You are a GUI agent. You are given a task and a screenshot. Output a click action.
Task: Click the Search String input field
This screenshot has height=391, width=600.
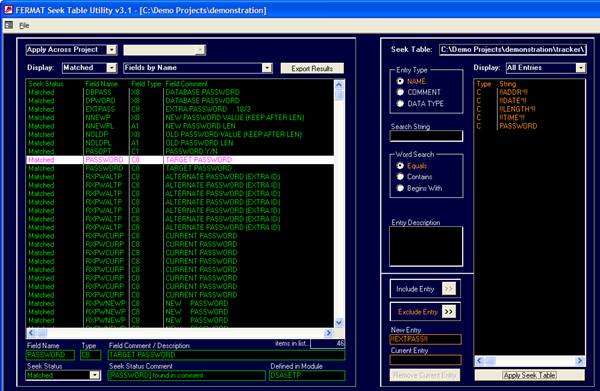pyautogui.click(x=426, y=136)
